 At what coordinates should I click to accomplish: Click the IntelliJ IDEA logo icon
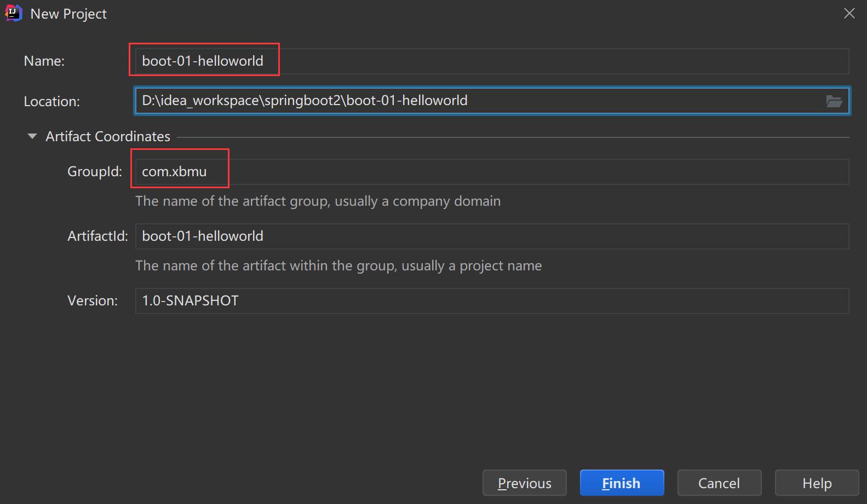pos(13,13)
